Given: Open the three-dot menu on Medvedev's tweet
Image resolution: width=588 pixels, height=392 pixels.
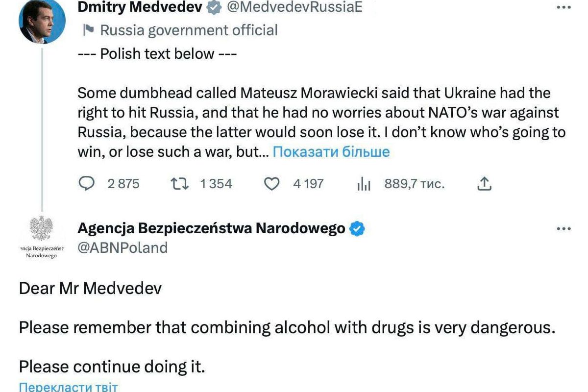Looking at the screenshot, I should tap(564, 7).
